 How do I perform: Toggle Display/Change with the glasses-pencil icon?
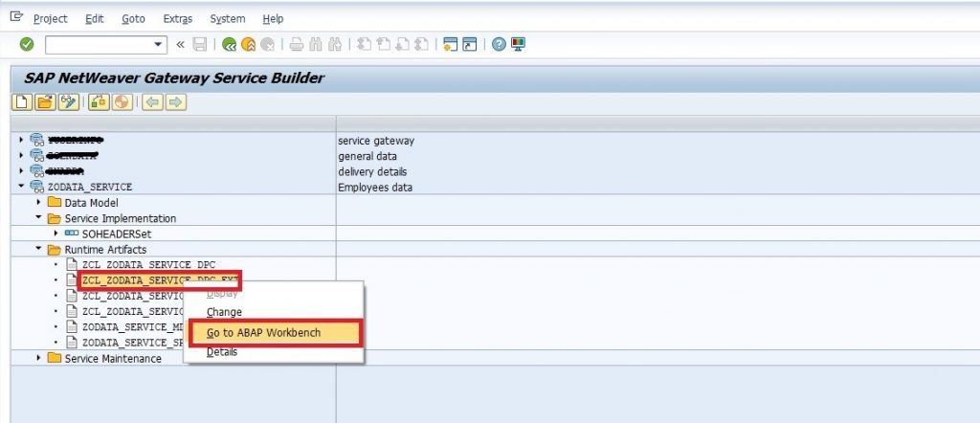(x=69, y=101)
